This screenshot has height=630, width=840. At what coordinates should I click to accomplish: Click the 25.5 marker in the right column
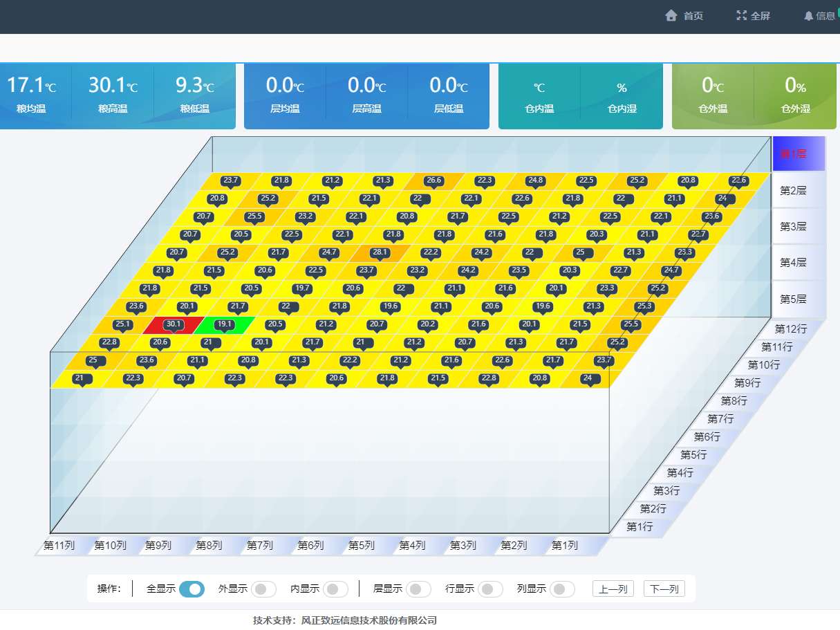[x=631, y=324]
